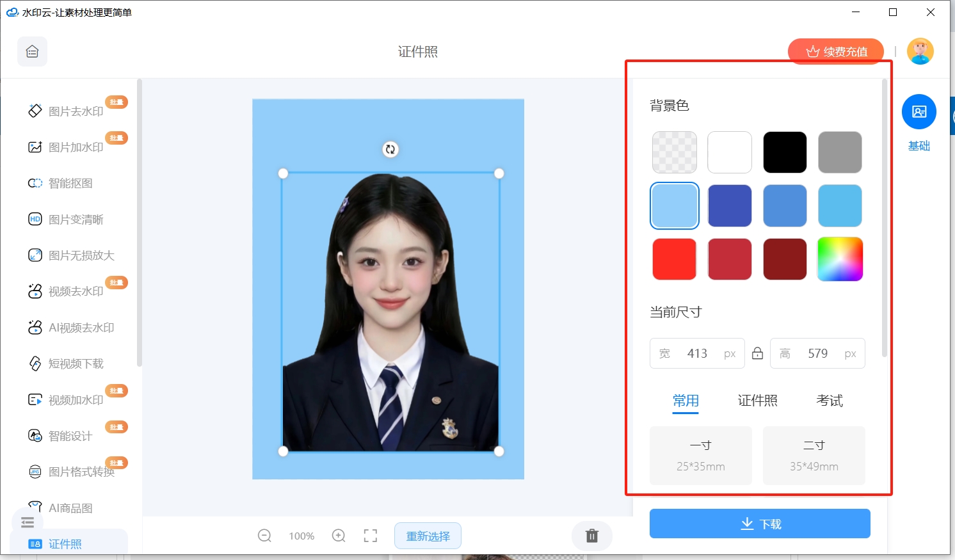Collapse the sidebar menu icon
Screen dimensions: 955x560
click(x=28, y=522)
